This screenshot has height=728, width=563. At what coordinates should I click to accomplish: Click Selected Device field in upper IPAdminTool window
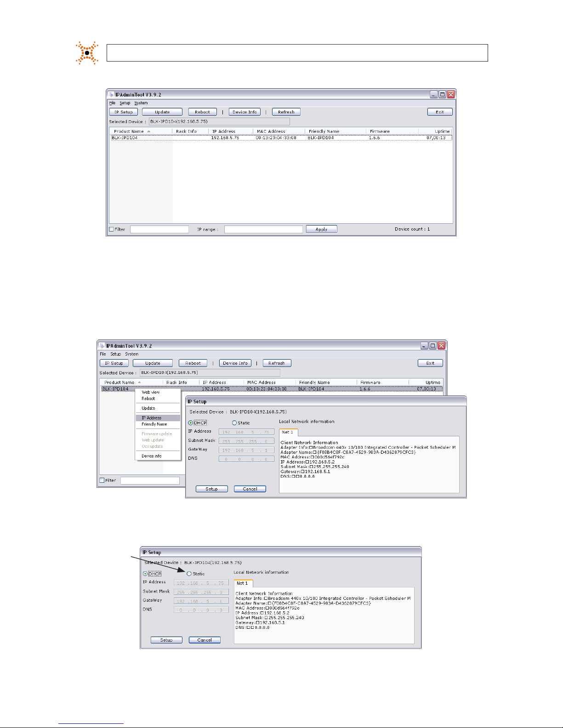[x=219, y=122]
